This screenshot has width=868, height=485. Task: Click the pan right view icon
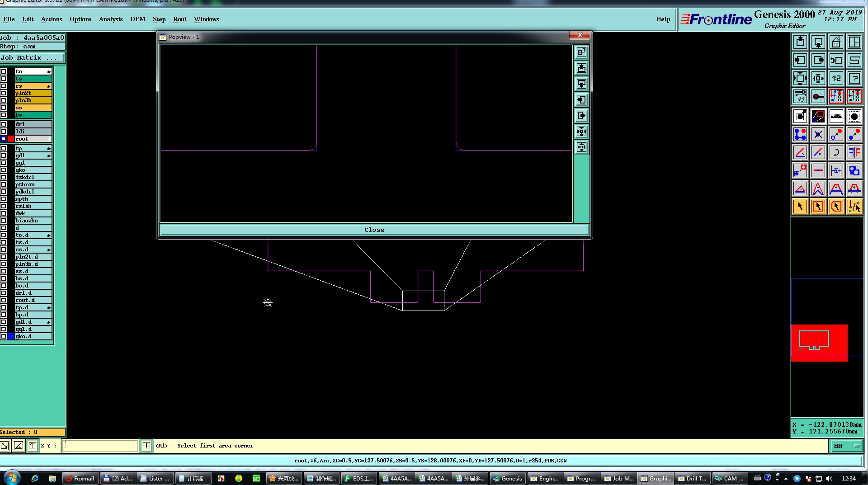818,60
